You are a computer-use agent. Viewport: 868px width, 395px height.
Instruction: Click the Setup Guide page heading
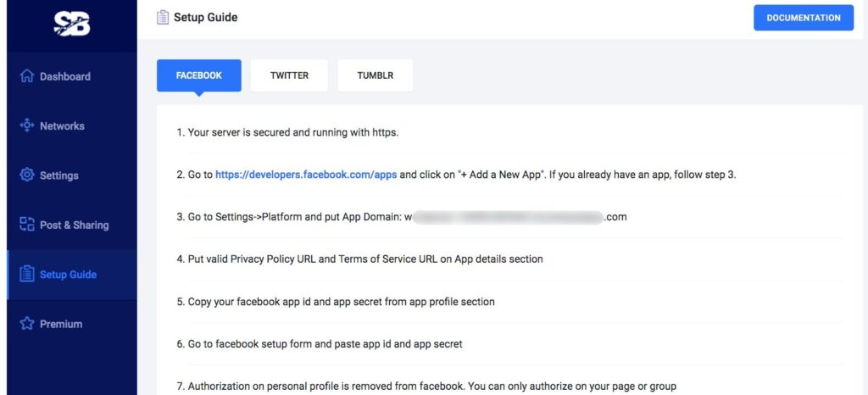point(205,18)
